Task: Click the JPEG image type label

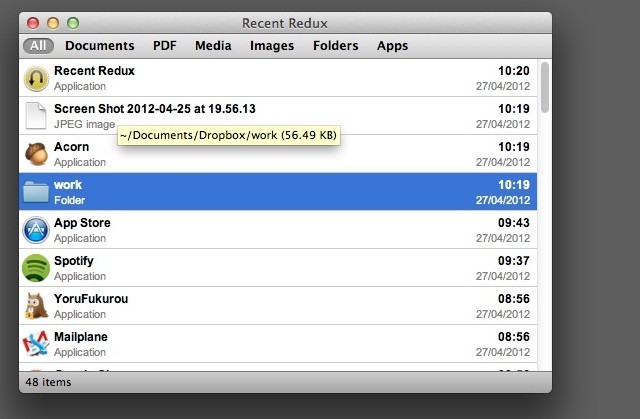Action: 84,124
